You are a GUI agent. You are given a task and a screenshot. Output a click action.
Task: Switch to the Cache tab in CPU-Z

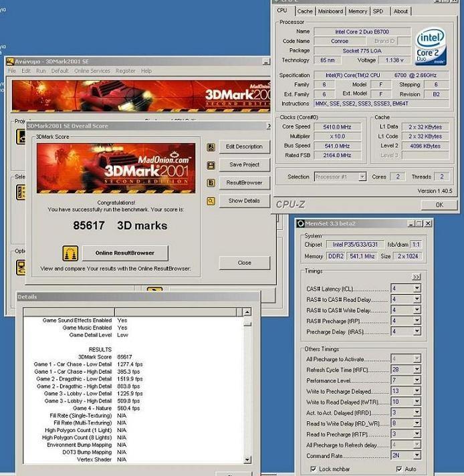click(x=305, y=11)
